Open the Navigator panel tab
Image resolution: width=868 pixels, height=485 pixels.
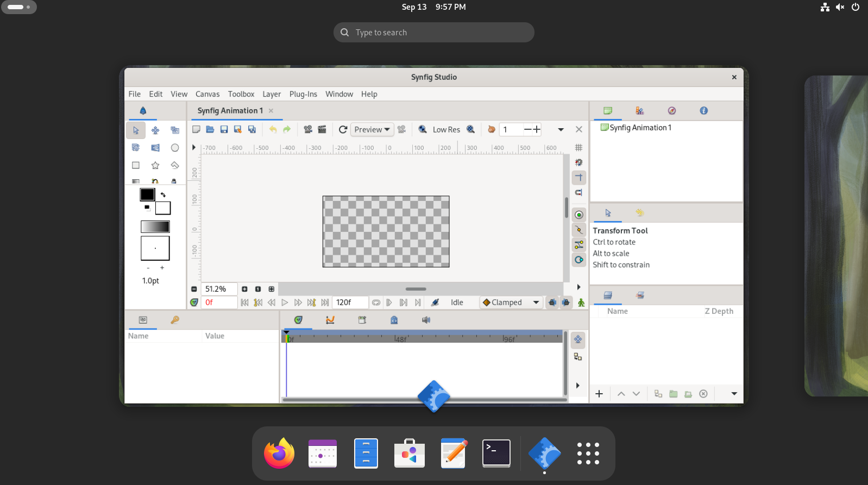pos(672,111)
